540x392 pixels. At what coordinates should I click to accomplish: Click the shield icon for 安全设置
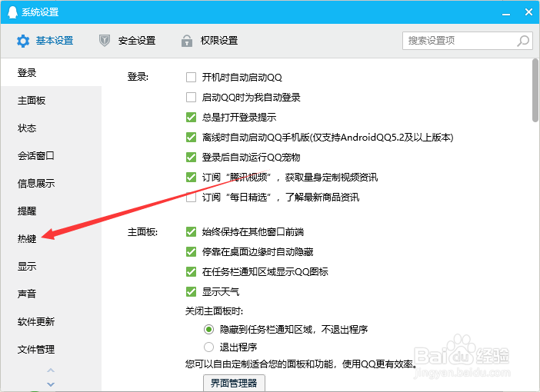pyautogui.click(x=105, y=41)
